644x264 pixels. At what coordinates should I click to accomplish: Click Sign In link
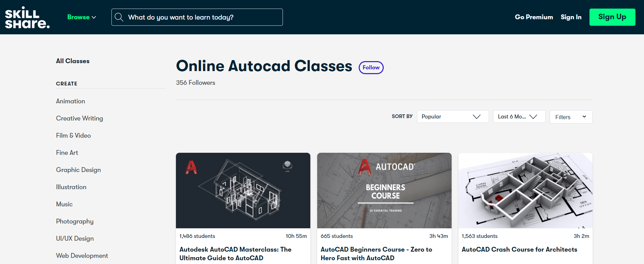pos(571,17)
